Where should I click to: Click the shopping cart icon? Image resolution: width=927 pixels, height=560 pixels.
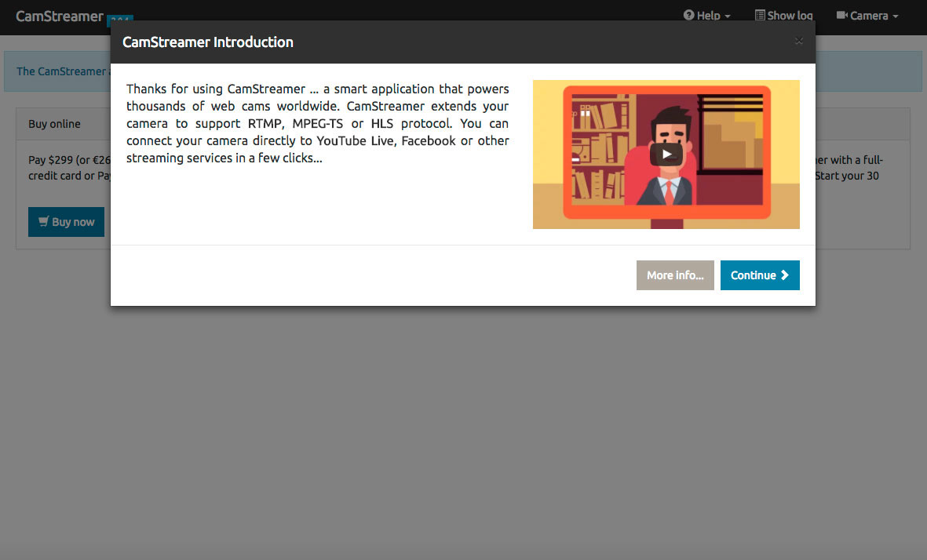[44, 222]
